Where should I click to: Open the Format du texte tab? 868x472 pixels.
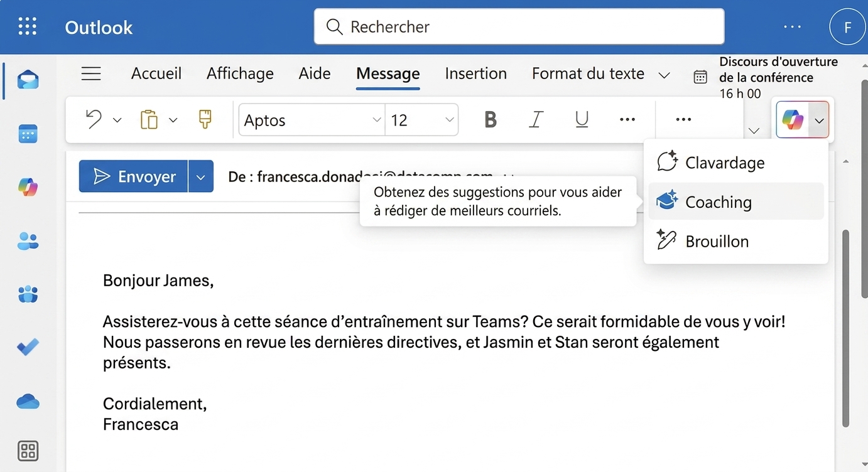[588, 73]
